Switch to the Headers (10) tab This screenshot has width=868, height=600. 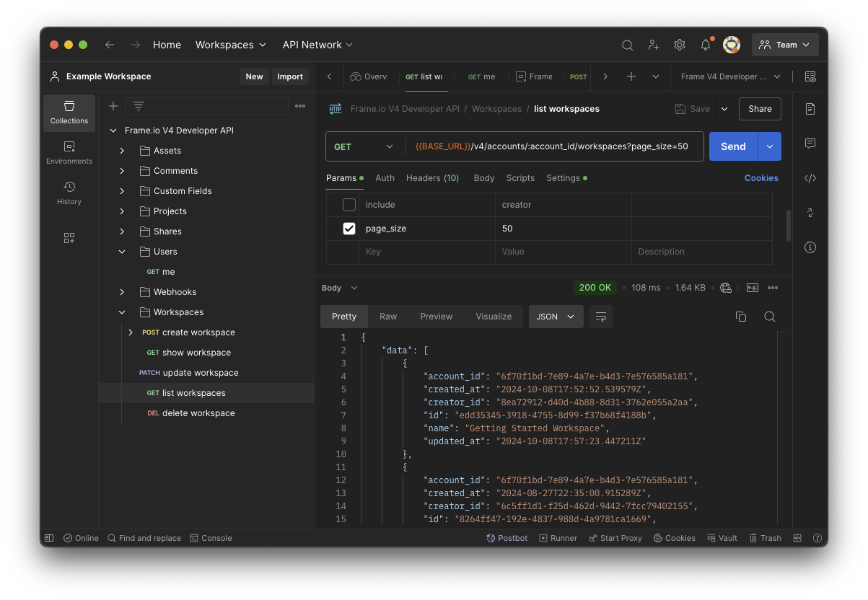[x=432, y=178]
